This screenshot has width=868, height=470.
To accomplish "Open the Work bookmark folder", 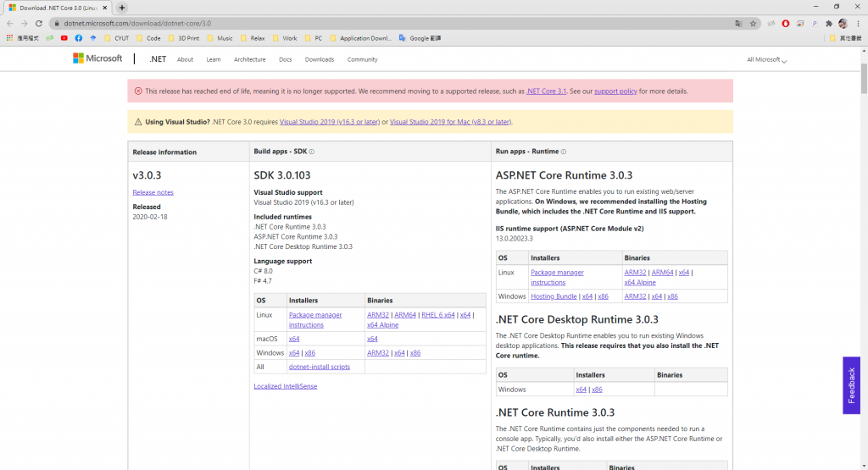I will [x=285, y=38].
